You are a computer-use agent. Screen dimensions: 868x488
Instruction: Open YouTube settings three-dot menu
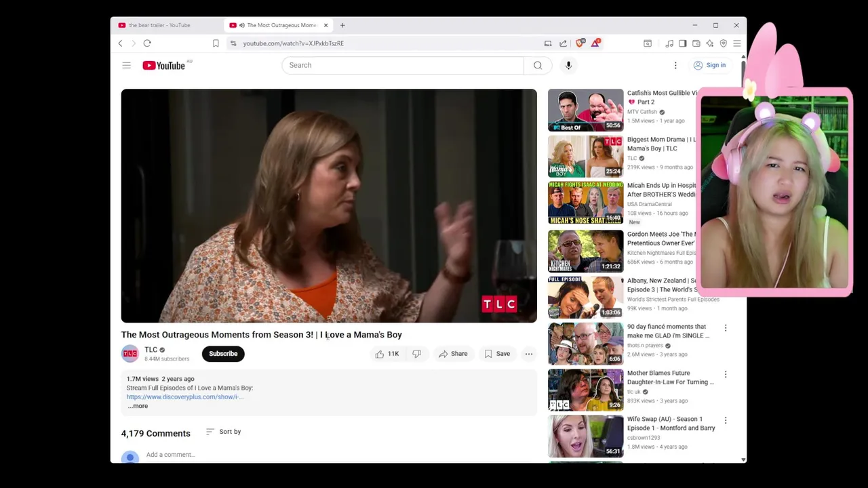pyautogui.click(x=675, y=65)
